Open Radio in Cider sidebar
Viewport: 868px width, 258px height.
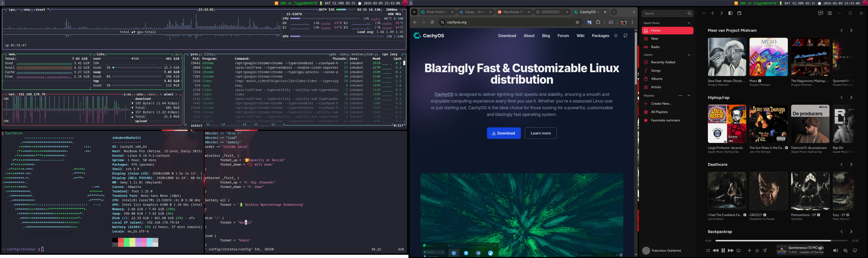pos(655,47)
